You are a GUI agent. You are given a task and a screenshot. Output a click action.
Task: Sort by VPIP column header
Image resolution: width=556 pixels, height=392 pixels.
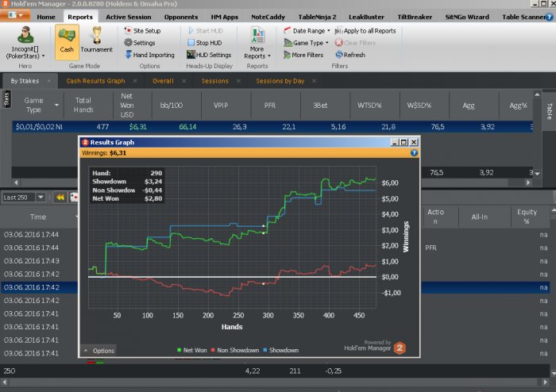point(221,106)
